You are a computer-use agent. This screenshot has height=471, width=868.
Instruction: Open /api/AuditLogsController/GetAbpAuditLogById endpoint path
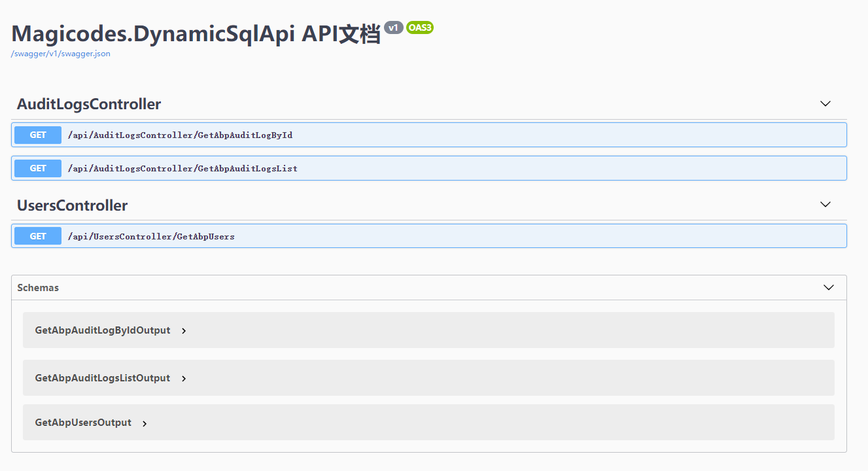pos(180,135)
